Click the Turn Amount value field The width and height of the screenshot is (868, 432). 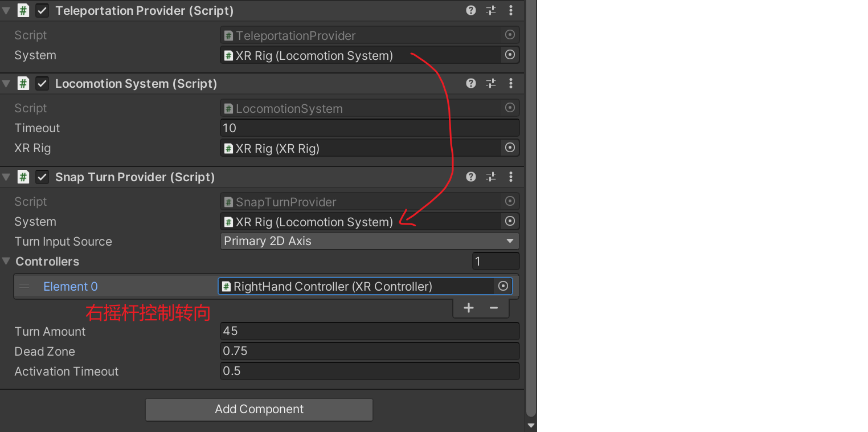pyautogui.click(x=369, y=331)
